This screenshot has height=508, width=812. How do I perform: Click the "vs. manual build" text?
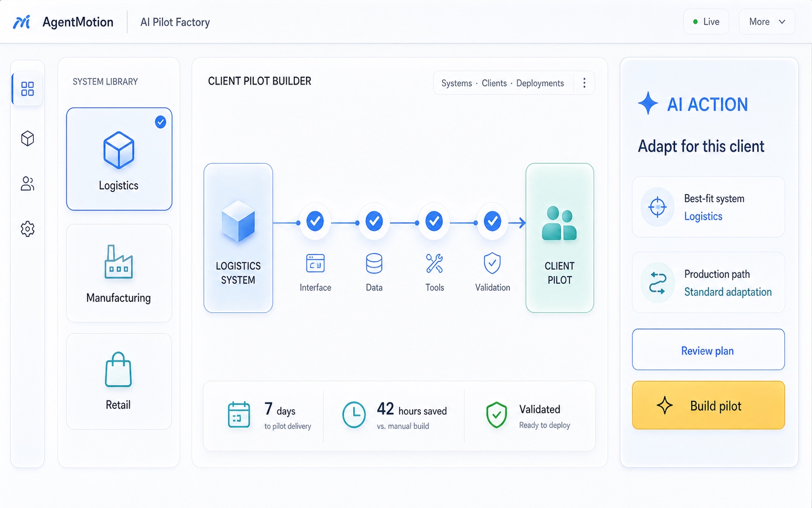403,426
